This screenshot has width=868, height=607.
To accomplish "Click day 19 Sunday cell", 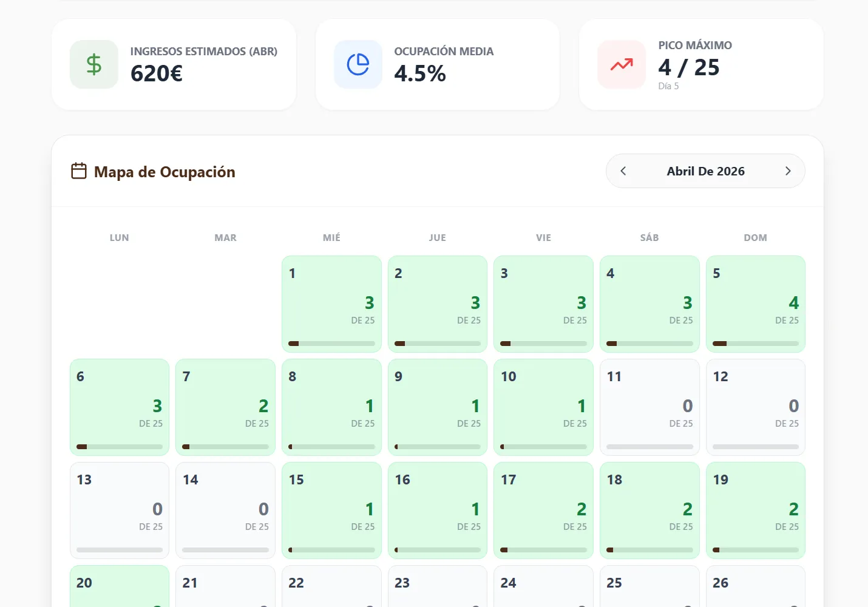I will tap(755, 510).
